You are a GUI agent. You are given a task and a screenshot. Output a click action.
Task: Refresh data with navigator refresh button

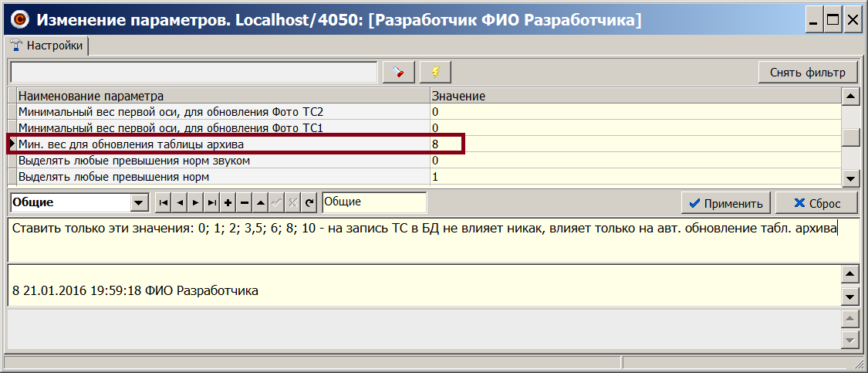click(309, 203)
